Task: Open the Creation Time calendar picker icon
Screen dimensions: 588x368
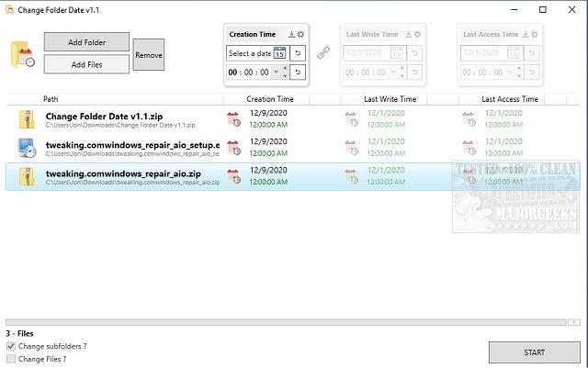Action: coord(279,53)
